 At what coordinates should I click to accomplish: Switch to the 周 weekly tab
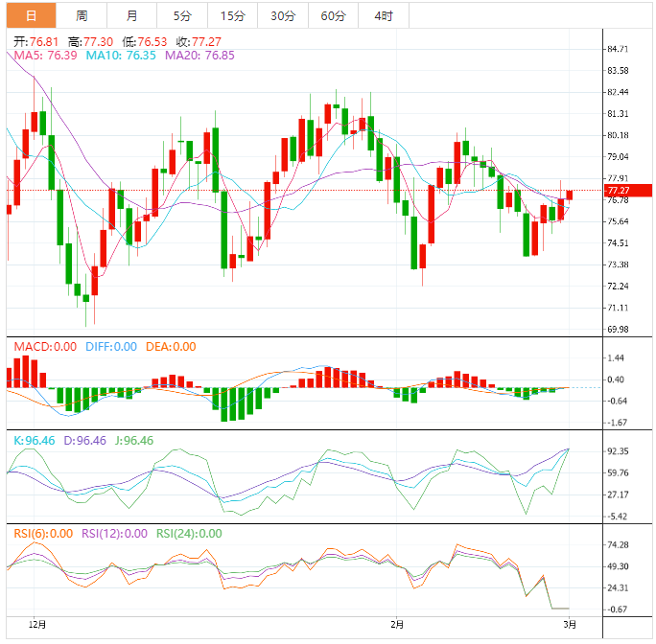click(x=82, y=15)
